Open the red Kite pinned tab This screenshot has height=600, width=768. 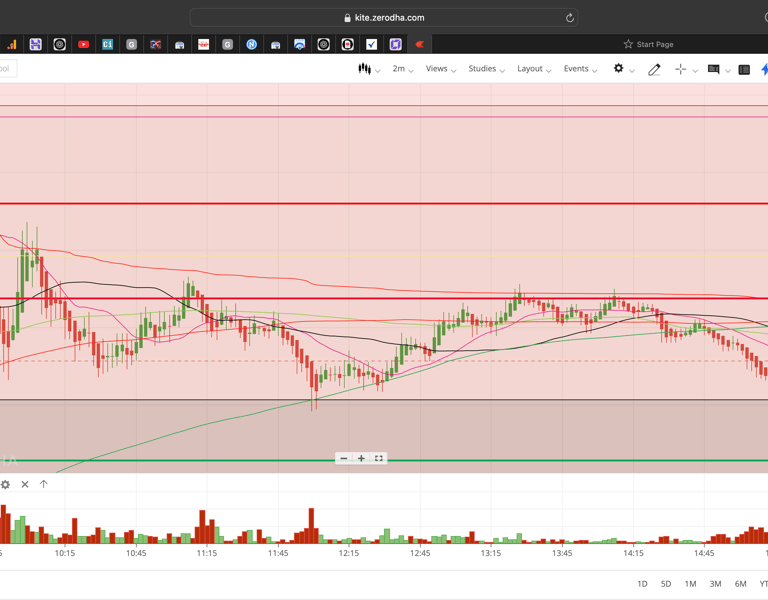click(419, 45)
